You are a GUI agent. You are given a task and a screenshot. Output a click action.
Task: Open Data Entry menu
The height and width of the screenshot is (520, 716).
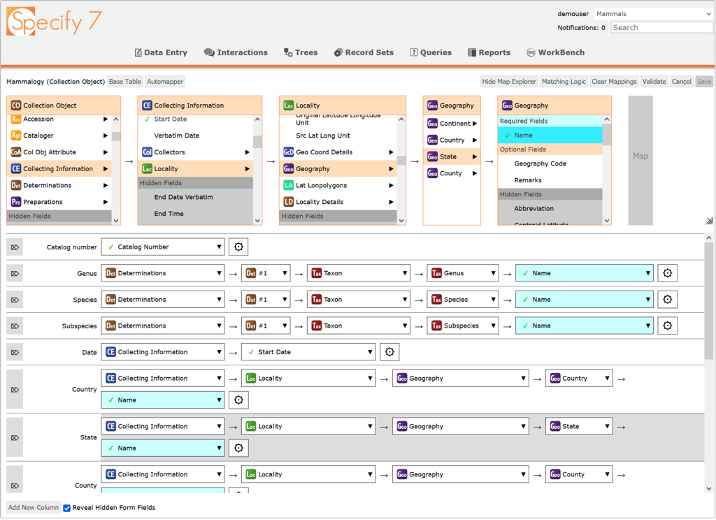(x=161, y=53)
